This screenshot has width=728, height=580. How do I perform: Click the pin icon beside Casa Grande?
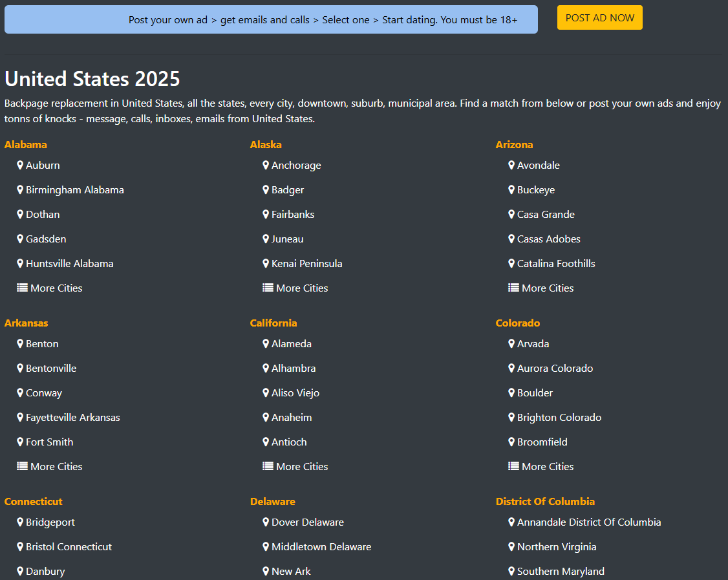tap(511, 215)
